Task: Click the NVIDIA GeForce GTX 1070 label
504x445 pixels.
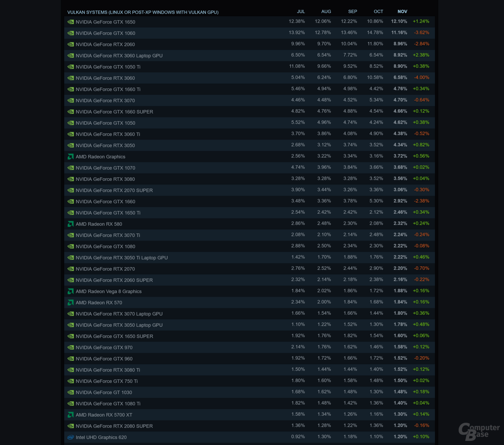Action: (105, 168)
